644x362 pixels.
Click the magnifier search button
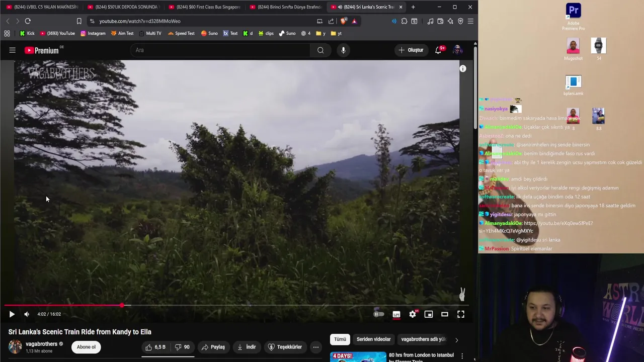(320, 50)
